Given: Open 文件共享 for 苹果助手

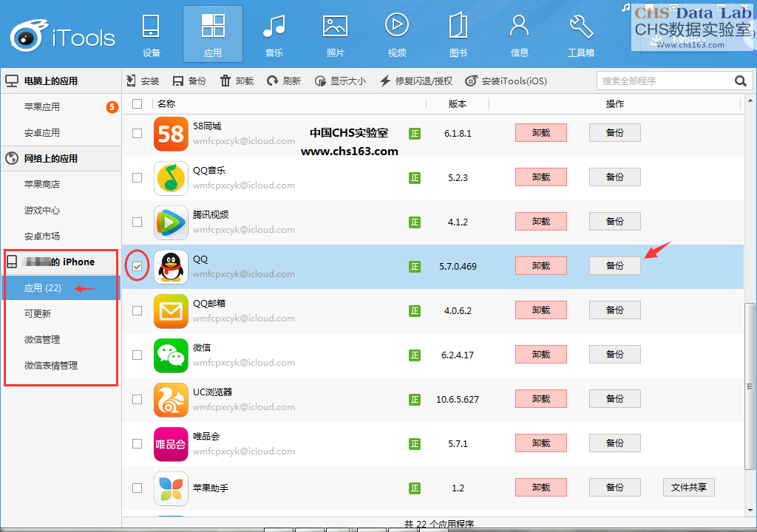Looking at the screenshot, I should [x=689, y=488].
